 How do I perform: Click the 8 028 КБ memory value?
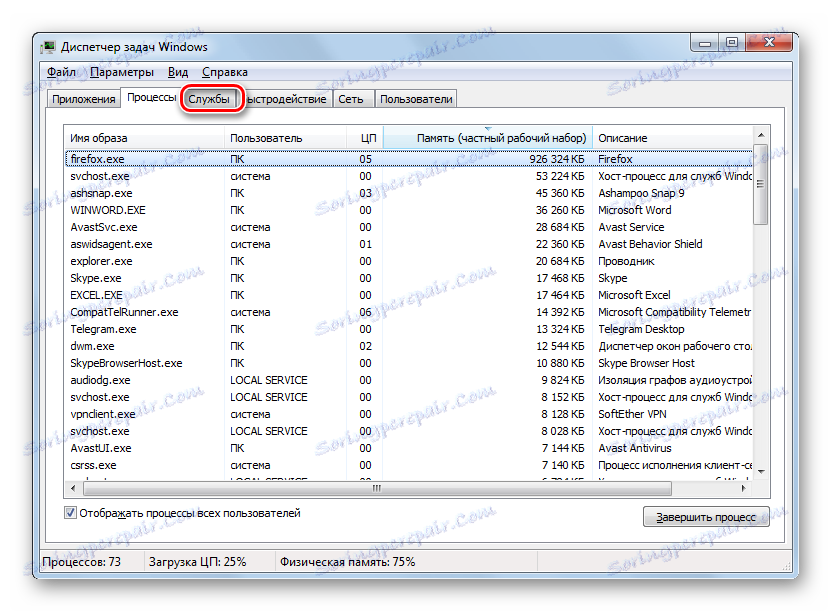click(x=562, y=431)
